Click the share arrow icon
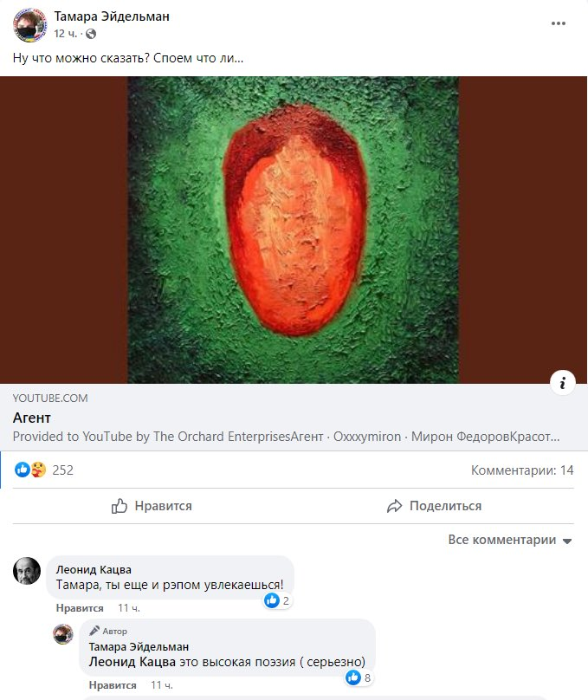588x700 pixels. coord(395,506)
